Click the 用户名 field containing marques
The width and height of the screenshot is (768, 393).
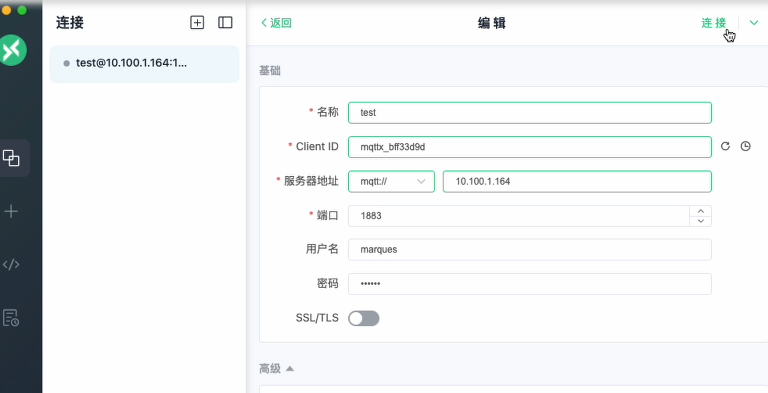[529, 249]
